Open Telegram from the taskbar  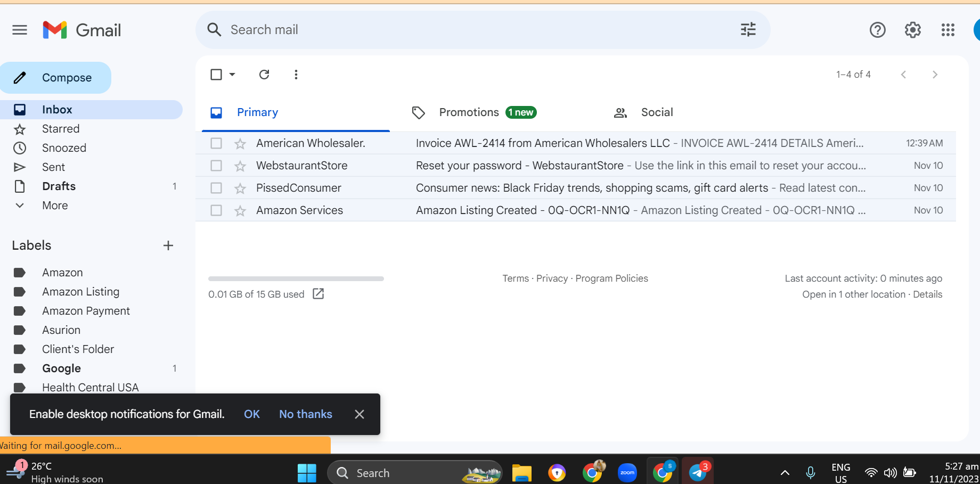coord(698,472)
